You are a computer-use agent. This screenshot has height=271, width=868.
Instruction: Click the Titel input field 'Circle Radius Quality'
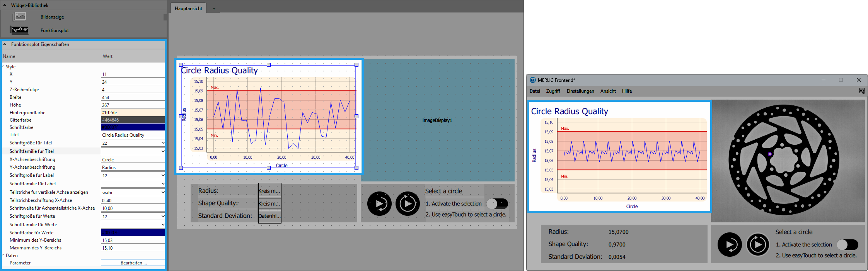coord(133,135)
